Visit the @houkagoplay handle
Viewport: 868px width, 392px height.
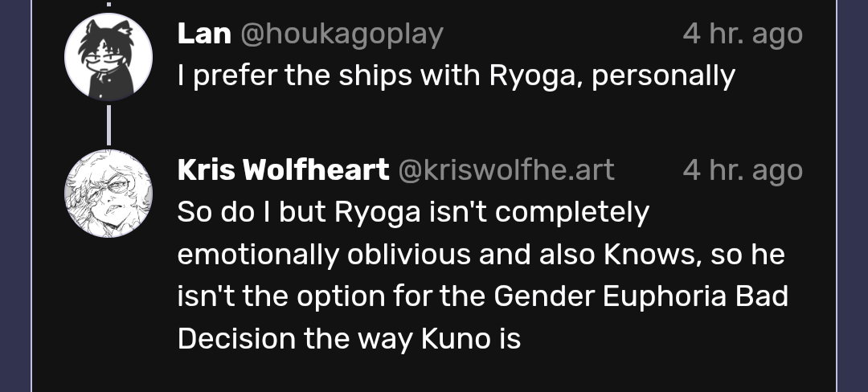tap(342, 34)
